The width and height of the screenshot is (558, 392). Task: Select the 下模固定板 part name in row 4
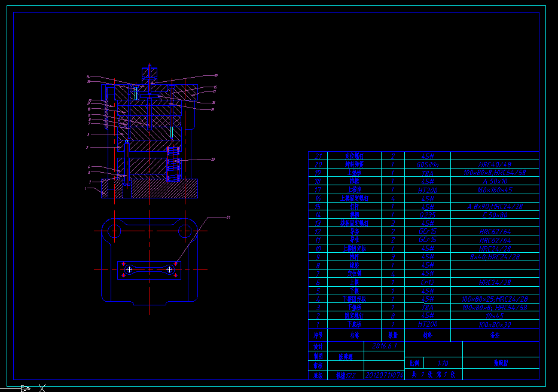354,299
